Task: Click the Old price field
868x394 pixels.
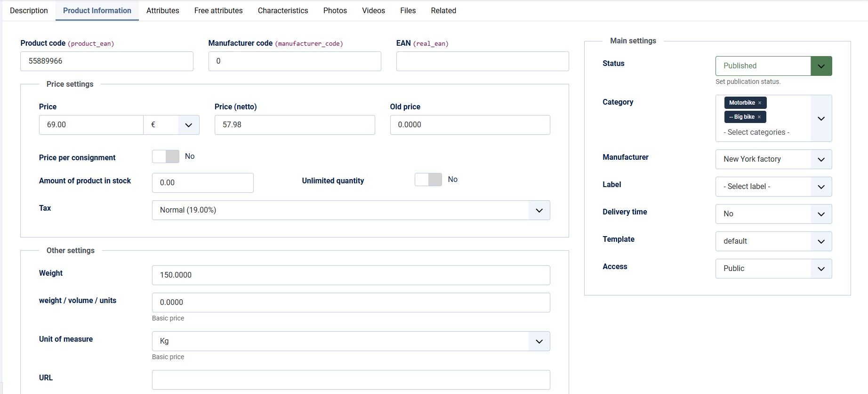Action: pyautogui.click(x=469, y=125)
